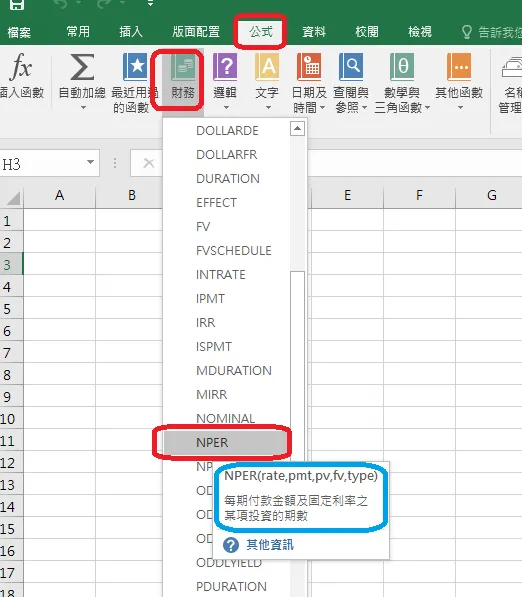Switch to the 檢視 View tab
The image size is (522, 597).
tap(420, 31)
